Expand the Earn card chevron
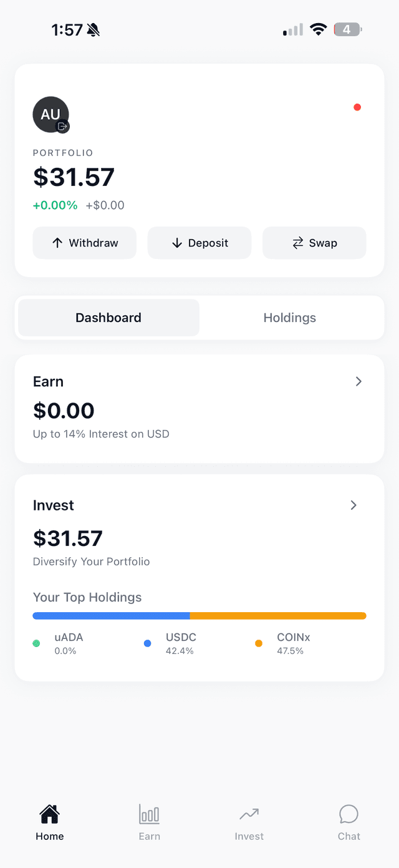Image resolution: width=399 pixels, height=868 pixels. pos(358,381)
